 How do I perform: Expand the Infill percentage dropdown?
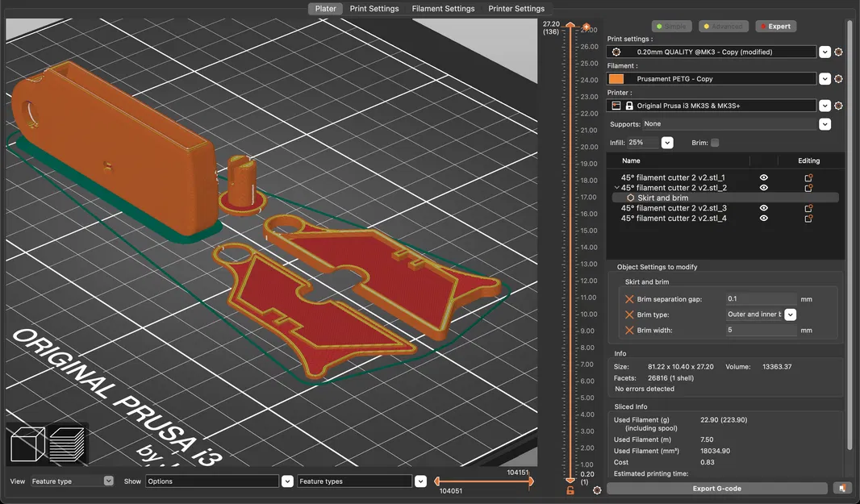pyautogui.click(x=667, y=143)
